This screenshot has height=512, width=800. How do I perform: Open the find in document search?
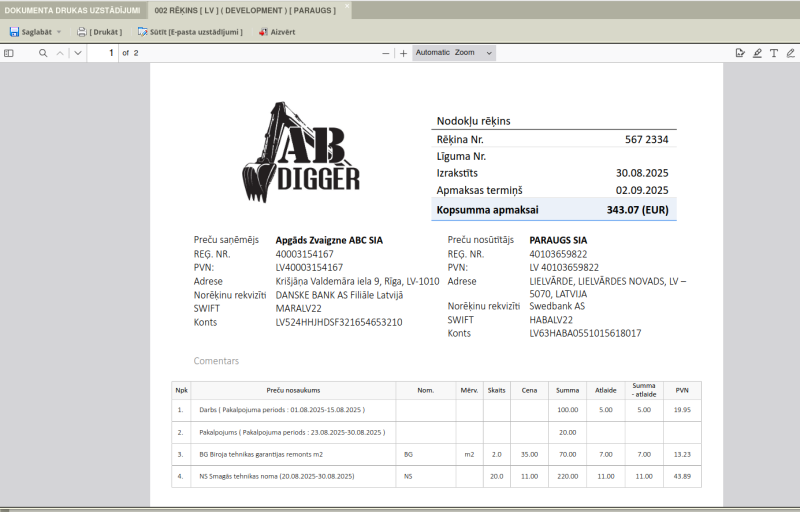[43, 53]
